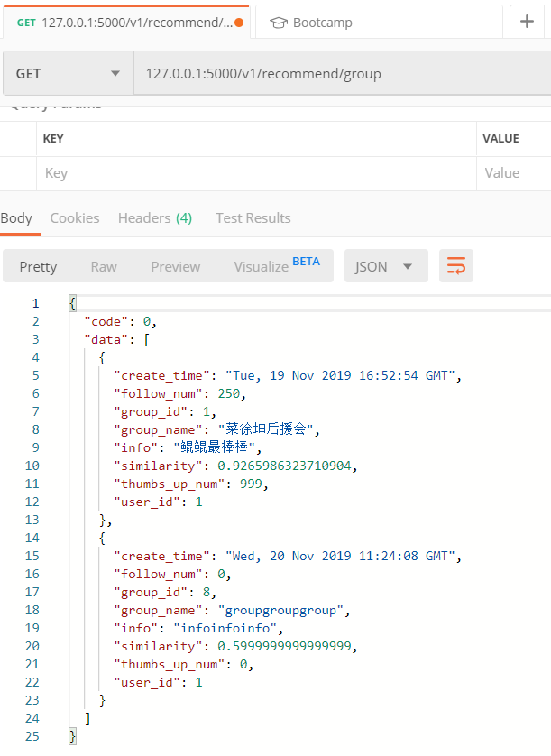Screen dimensions: 551x756
Task: Click the Bootcamp graduation cap icon
Action: point(279,23)
